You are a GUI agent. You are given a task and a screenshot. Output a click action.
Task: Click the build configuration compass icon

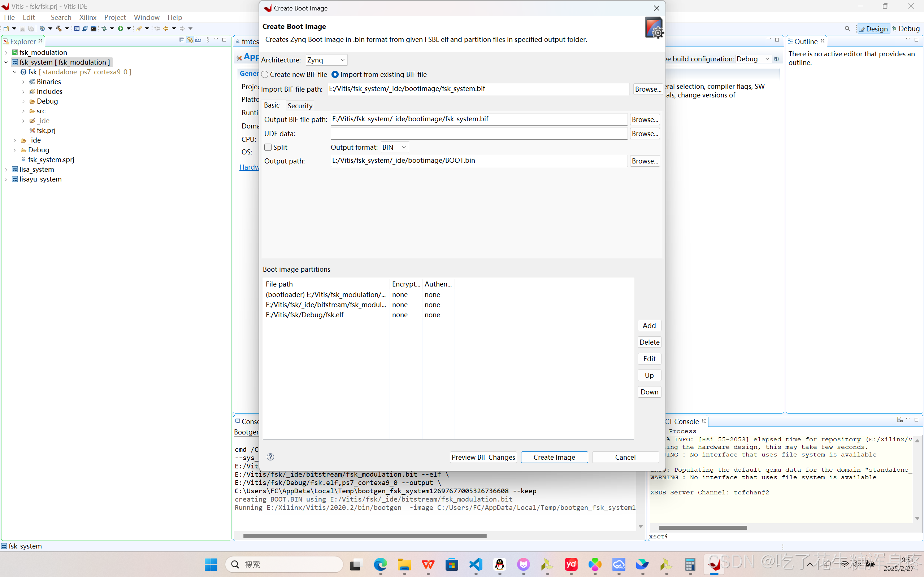pos(42,29)
